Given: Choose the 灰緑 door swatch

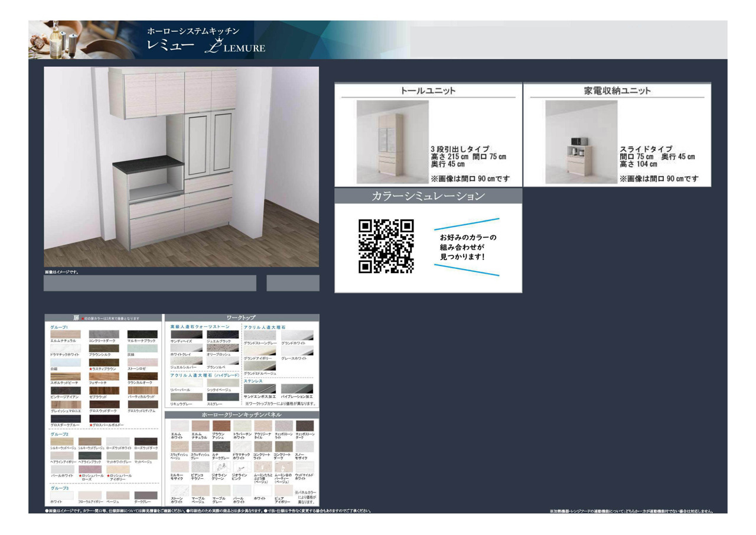Looking at the screenshot, I should 142,348.
